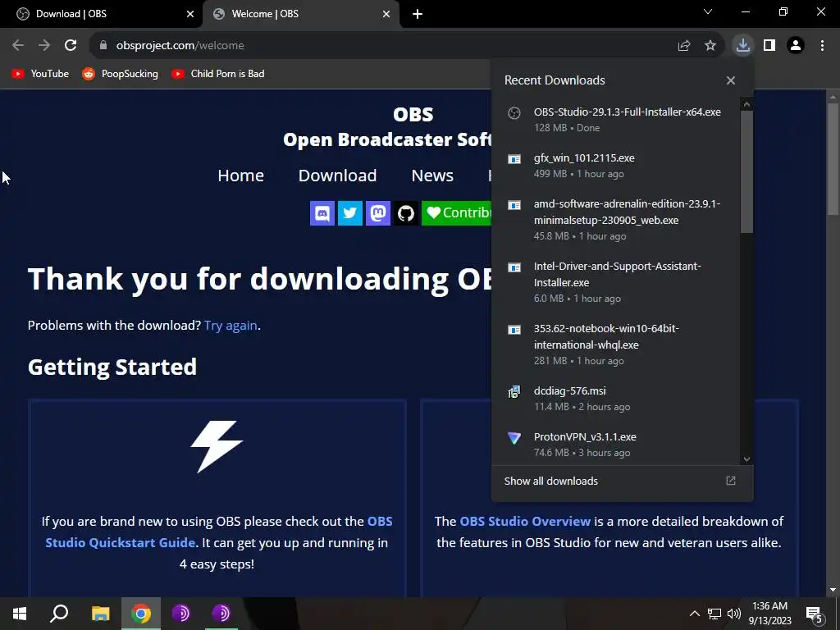This screenshot has height=630, width=840.
Task: Open the network icon in system tray
Action: point(714,614)
